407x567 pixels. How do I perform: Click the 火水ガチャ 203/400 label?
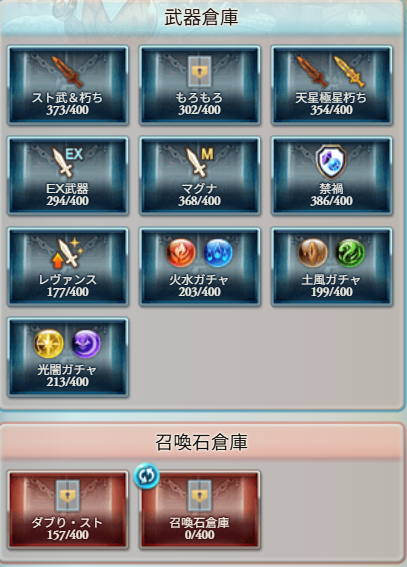[199, 285]
